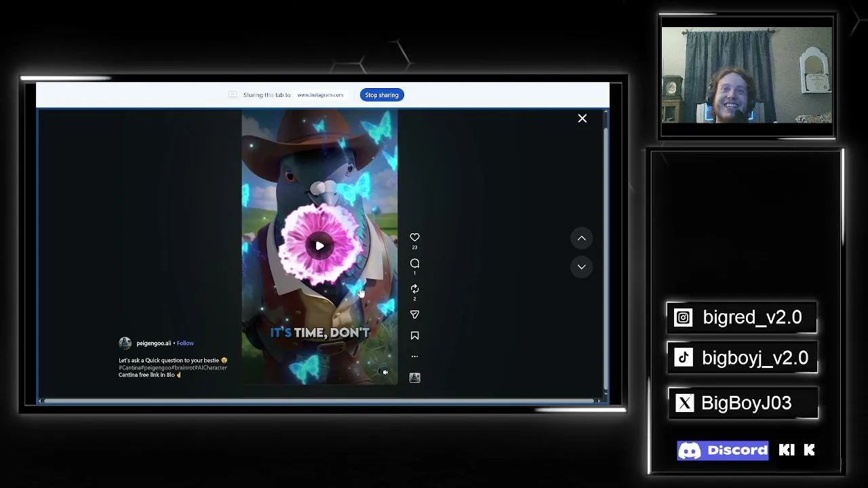Open the three-dot more options menu
This screenshot has width=868, height=488.
(x=414, y=356)
